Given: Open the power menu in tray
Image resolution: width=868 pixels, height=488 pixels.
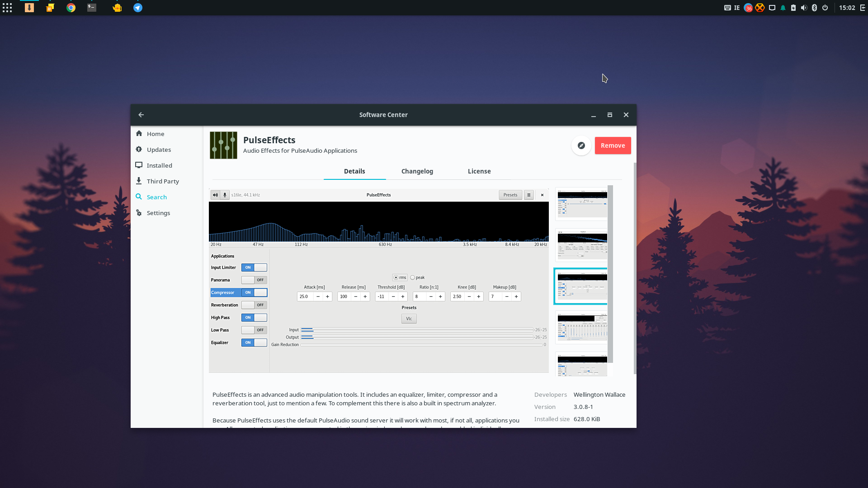Looking at the screenshot, I should [x=825, y=8].
